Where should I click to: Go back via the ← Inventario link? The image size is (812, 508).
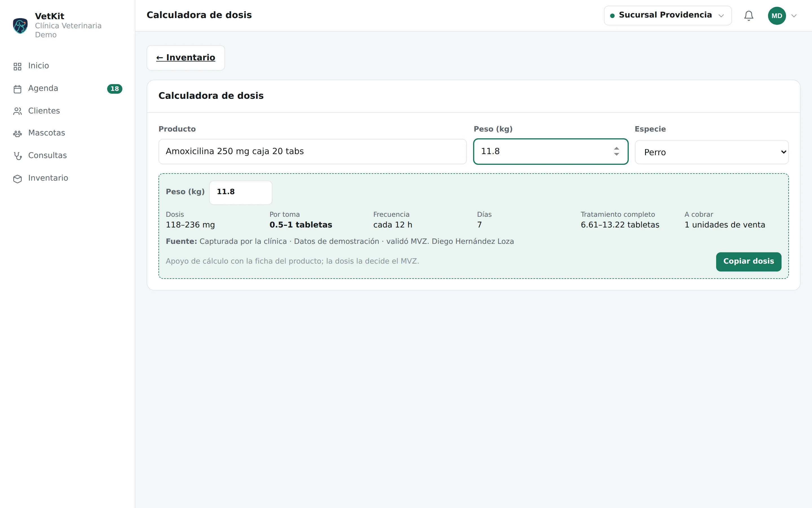[186, 58]
